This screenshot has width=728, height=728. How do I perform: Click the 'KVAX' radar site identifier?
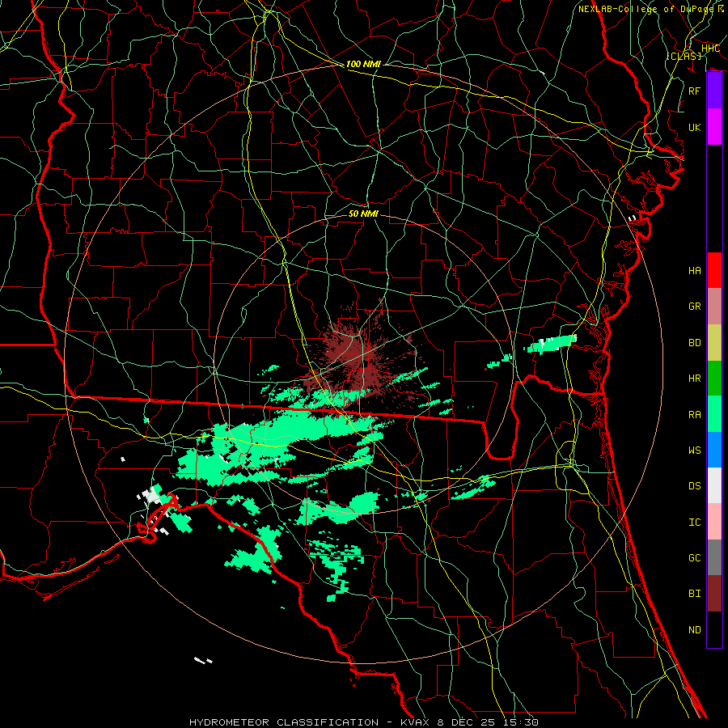point(416,722)
